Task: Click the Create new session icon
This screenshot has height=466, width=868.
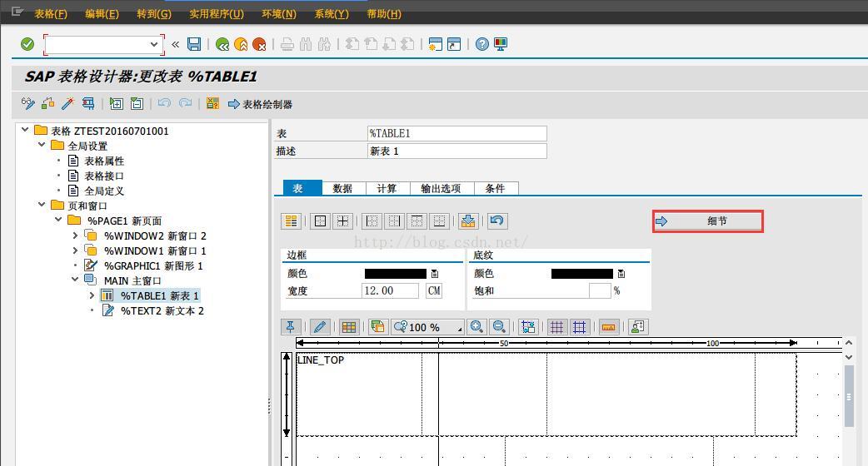Action: click(x=436, y=44)
